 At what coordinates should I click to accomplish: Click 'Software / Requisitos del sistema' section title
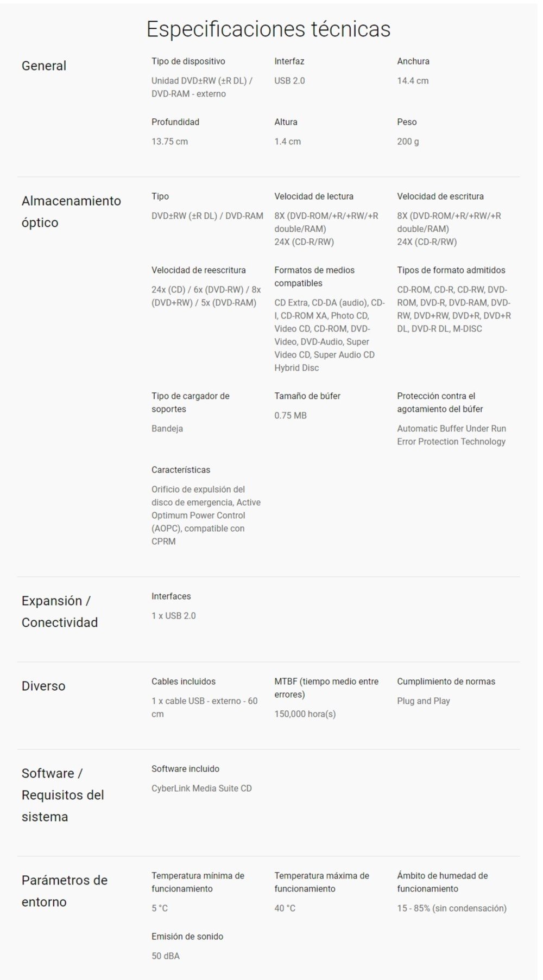(x=62, y=795)
